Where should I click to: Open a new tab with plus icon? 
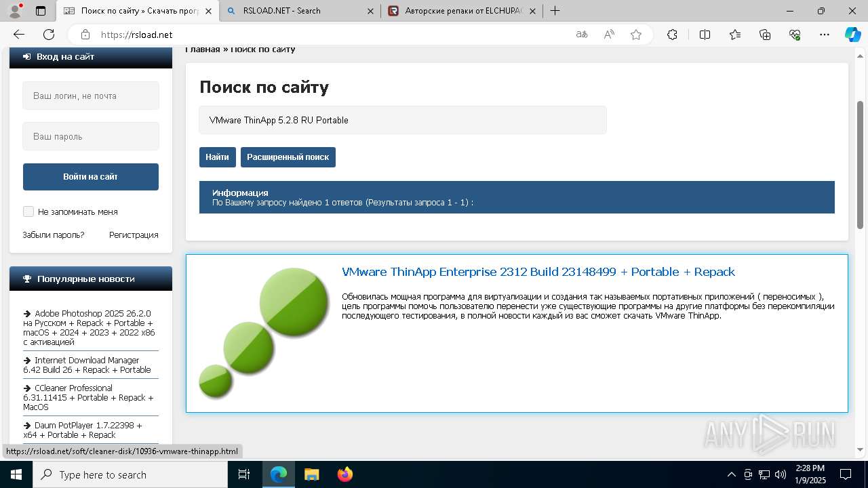tap(555, 10)
